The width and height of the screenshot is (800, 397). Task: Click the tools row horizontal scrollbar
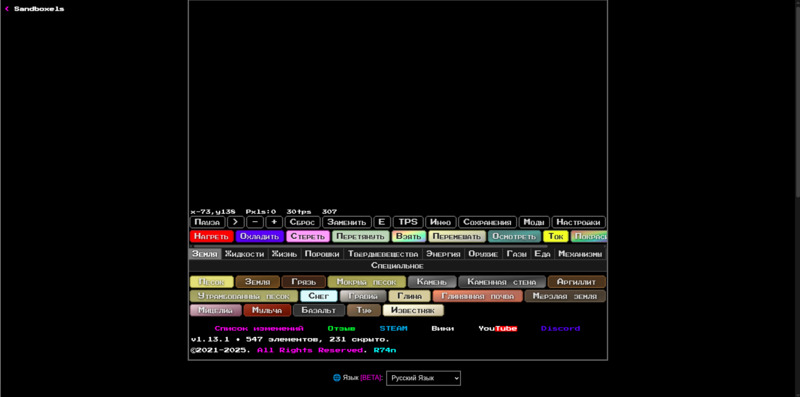point(370,246)
